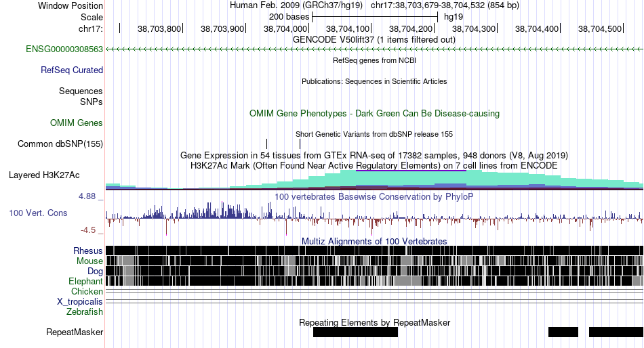Click the OMIM Genes track label
Viewport: 644px width, 348px height.
[77, 123]
